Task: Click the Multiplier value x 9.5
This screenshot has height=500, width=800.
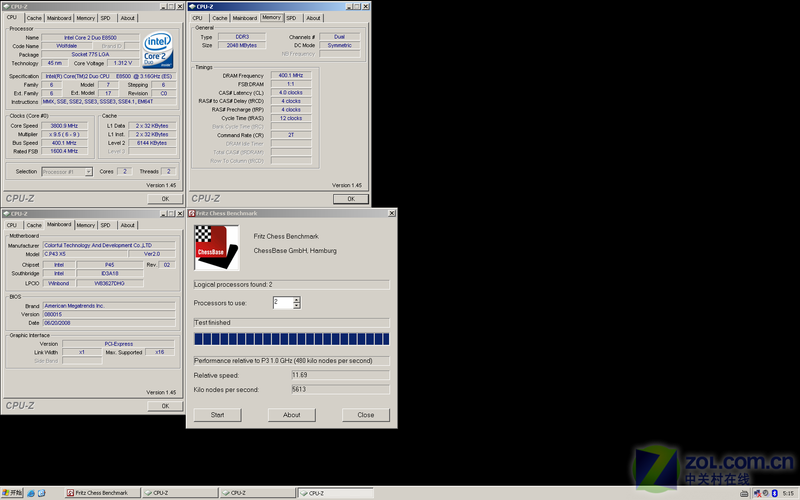Action: (64, 135)
